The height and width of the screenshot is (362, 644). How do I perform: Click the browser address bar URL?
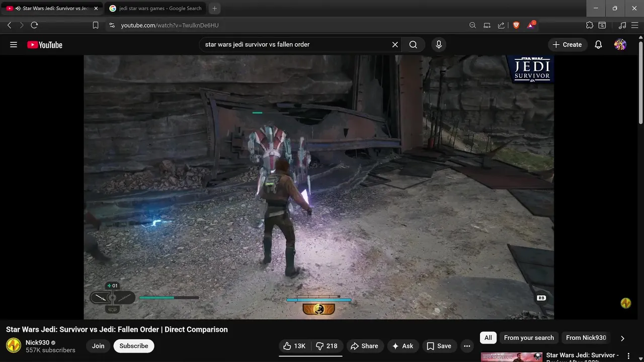pos(170,25)
